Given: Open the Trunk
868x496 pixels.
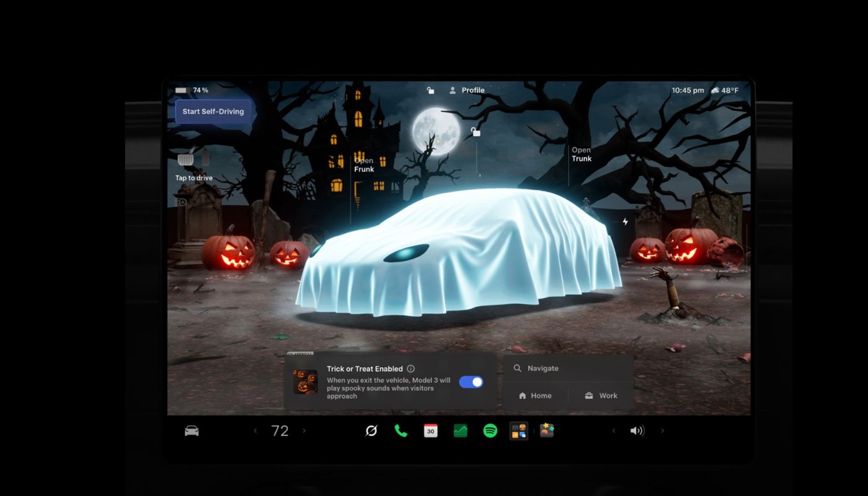Looking at the screenshot, I should click(x=582, y=154).
